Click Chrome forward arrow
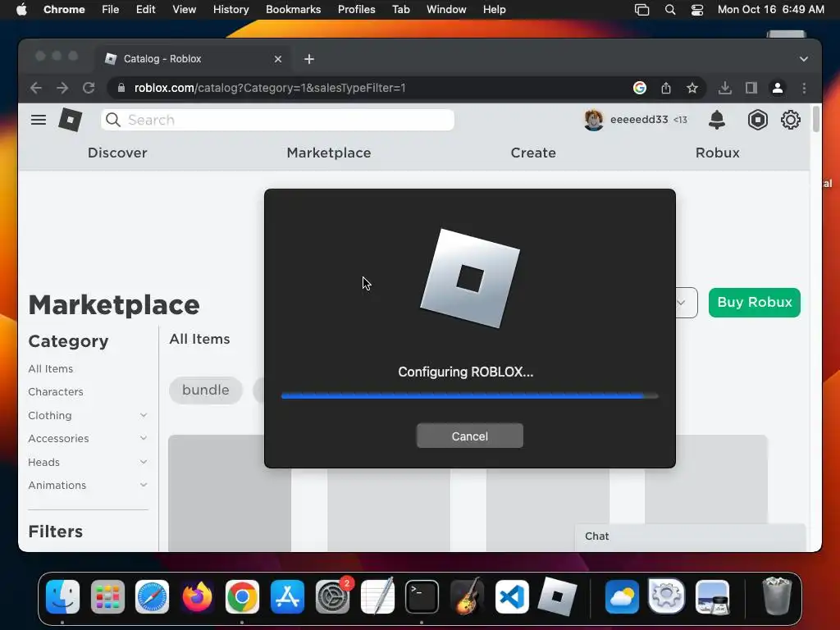Viewport: 840px width, 630px height. [x=62, y=88]
